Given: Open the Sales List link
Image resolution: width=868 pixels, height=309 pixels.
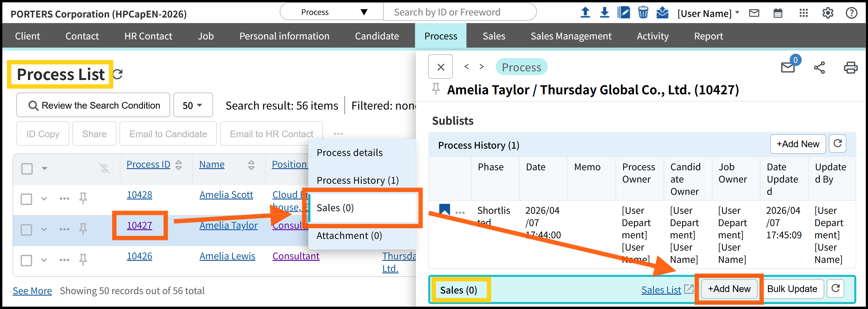Looking at the screenshot, I should coord(661,290).
